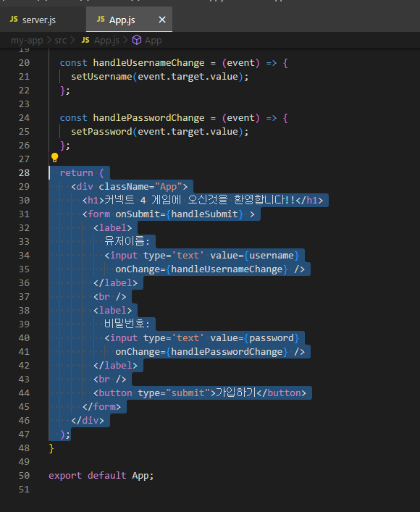
Task: Click the setUsername call on line 21
Action: (101, 77)
